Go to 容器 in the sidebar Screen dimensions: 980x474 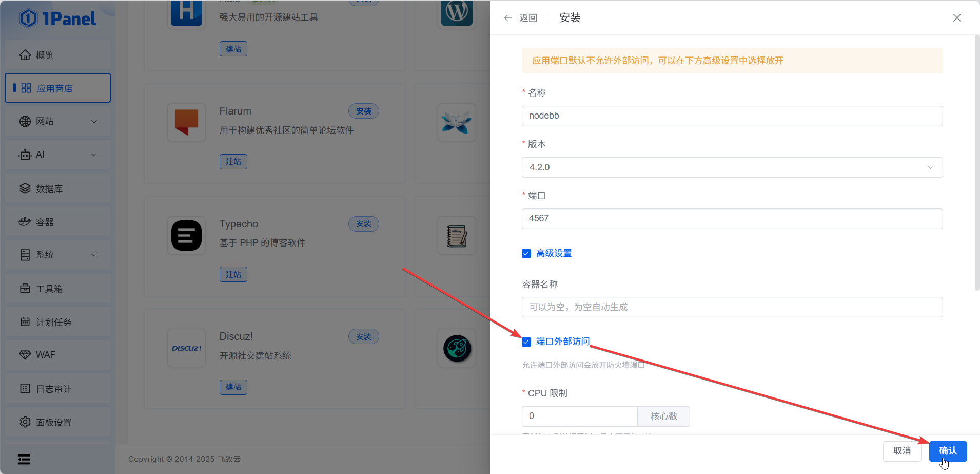click(x=57, y=222)
